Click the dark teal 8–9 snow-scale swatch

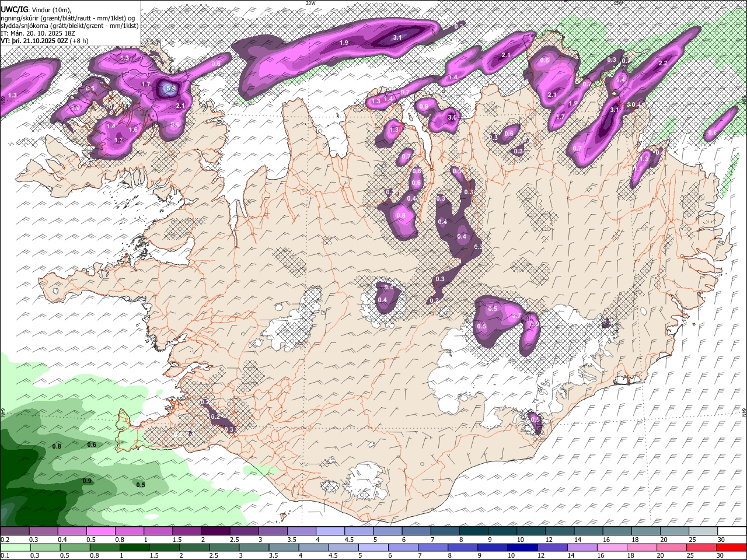pos(474,531)
